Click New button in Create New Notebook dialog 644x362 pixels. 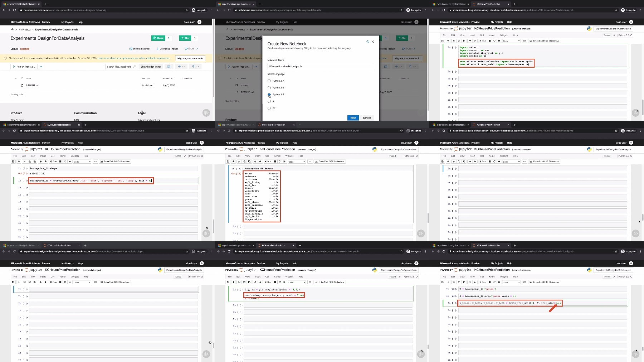(x=353, y=117)
